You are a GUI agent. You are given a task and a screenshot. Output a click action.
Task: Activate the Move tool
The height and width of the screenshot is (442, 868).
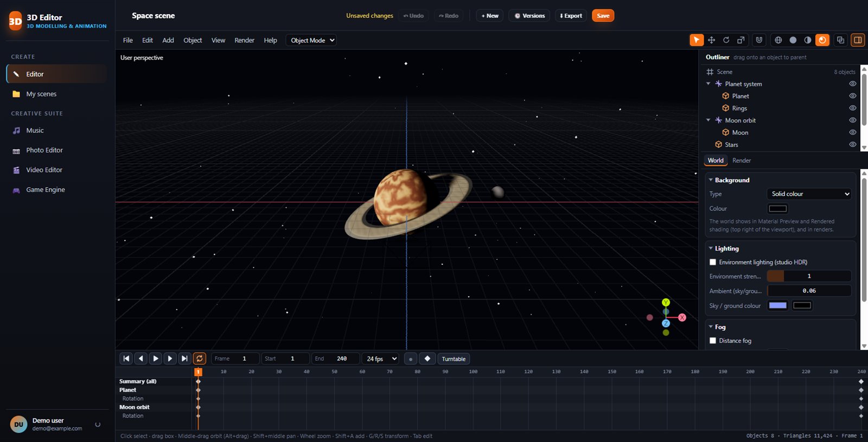coord(711,40)
